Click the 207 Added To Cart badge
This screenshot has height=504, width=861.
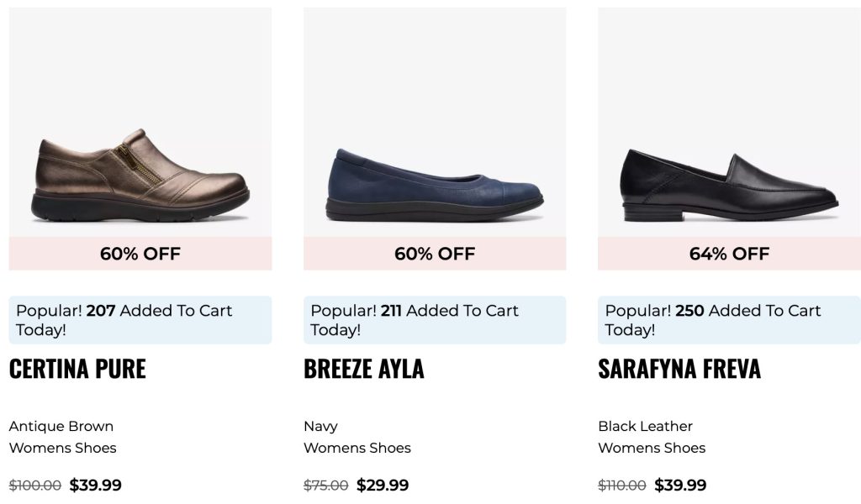pos(140,320)
